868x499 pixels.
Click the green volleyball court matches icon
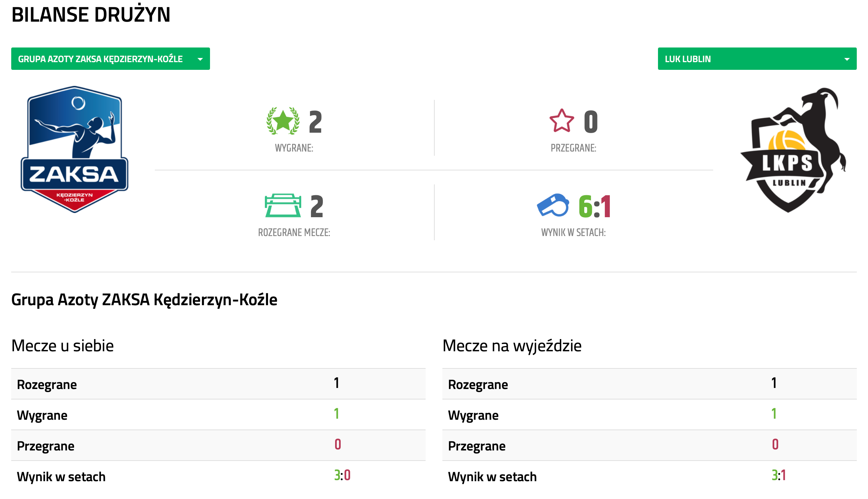[283, 205]
